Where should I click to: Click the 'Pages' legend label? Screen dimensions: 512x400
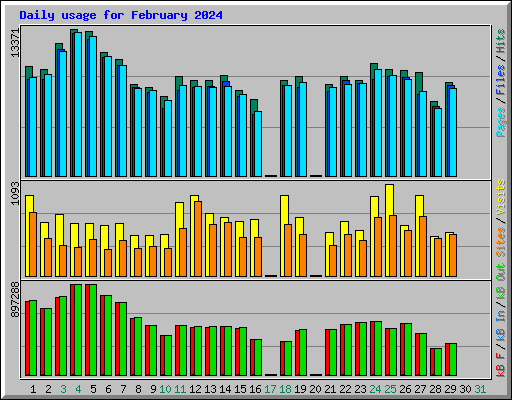(x=501, y=122)
